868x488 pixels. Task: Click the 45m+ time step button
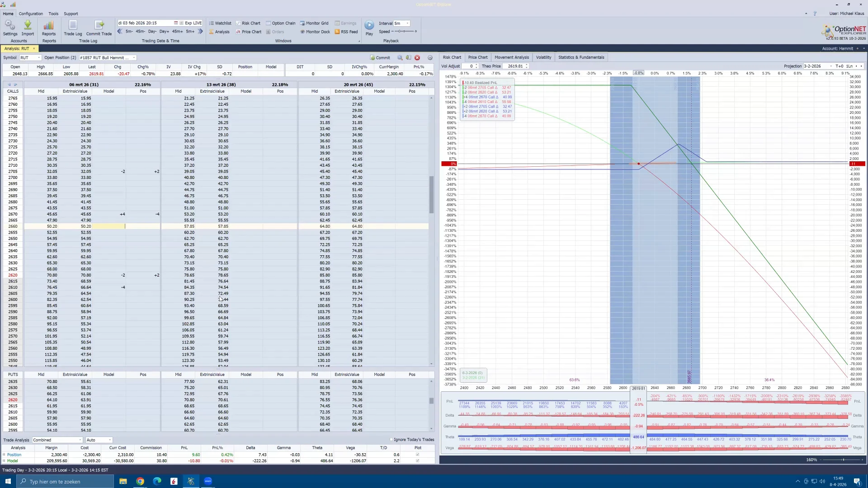point(177,32)
